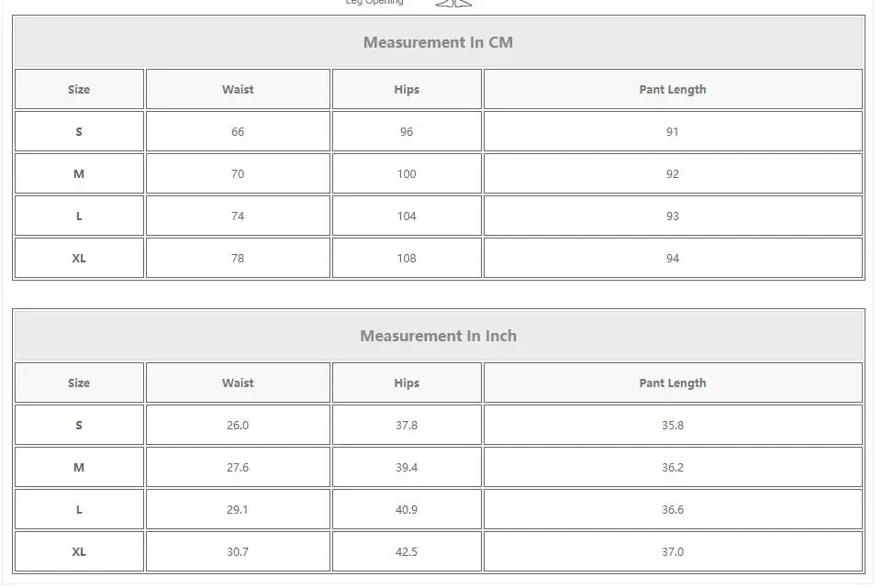Click the Measurement In Inch header
This screenshot has width=882, height=588.
click(438, 336)
